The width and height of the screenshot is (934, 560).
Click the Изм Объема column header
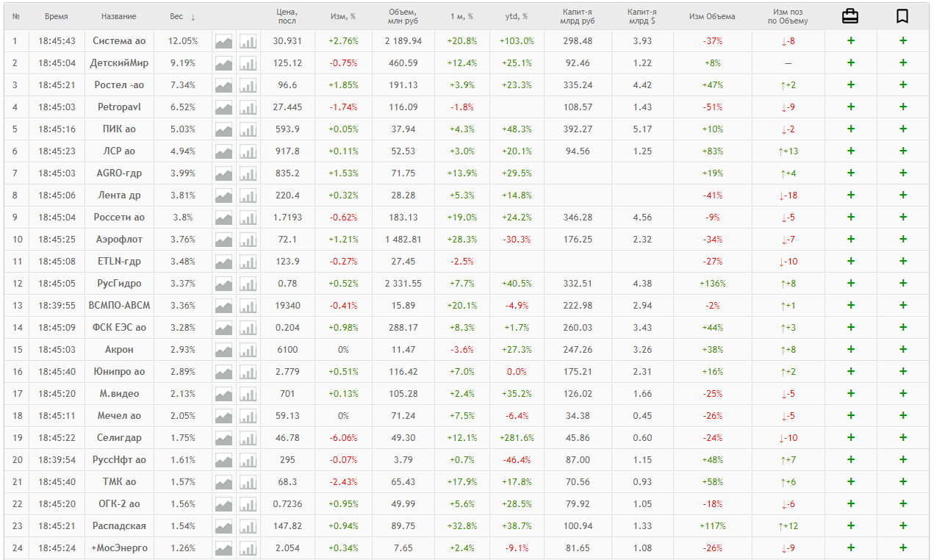pyautogui.click(x=712, y=16)
